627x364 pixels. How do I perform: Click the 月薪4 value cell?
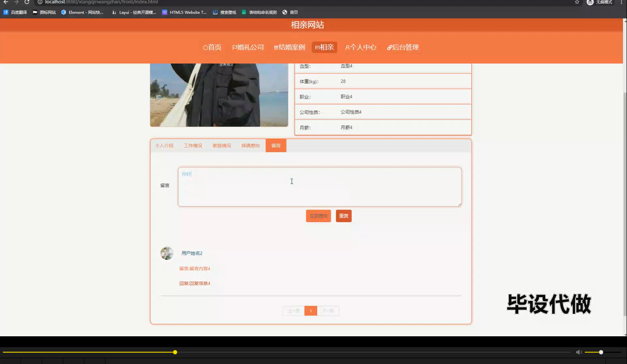(x=347, y=127)
